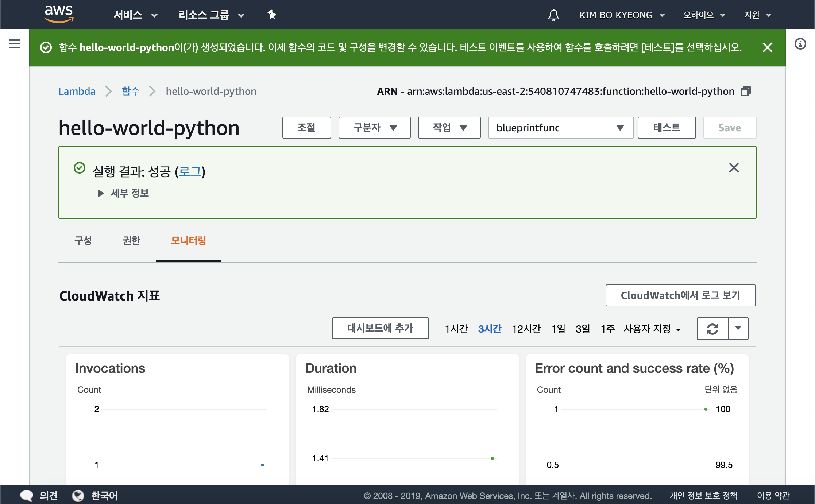Screen dimensions: 815x504
Task: Close the execution result success box
Action: pyautogui.click(x=734, y=168)
